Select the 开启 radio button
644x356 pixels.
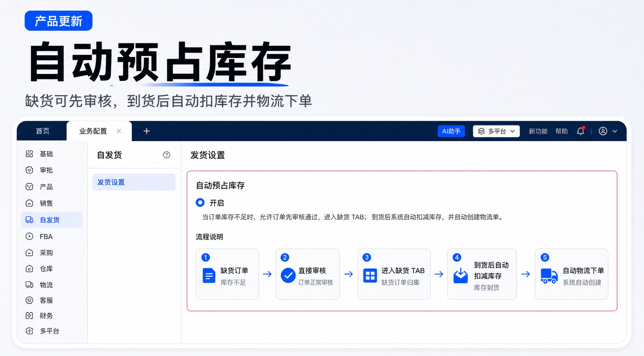[200, 203]
